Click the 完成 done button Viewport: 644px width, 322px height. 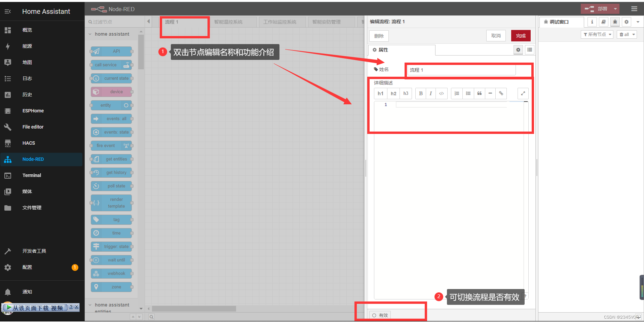[x=521, y=36]
